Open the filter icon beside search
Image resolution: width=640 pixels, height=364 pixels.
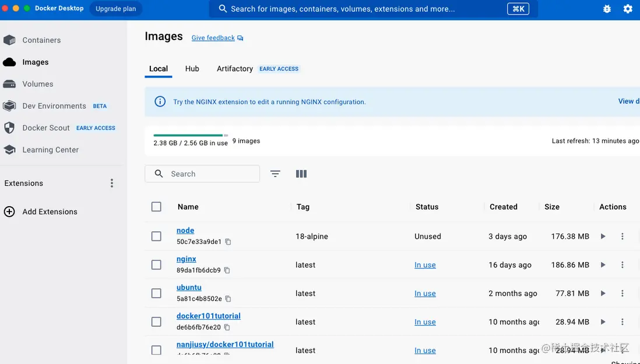276,174
